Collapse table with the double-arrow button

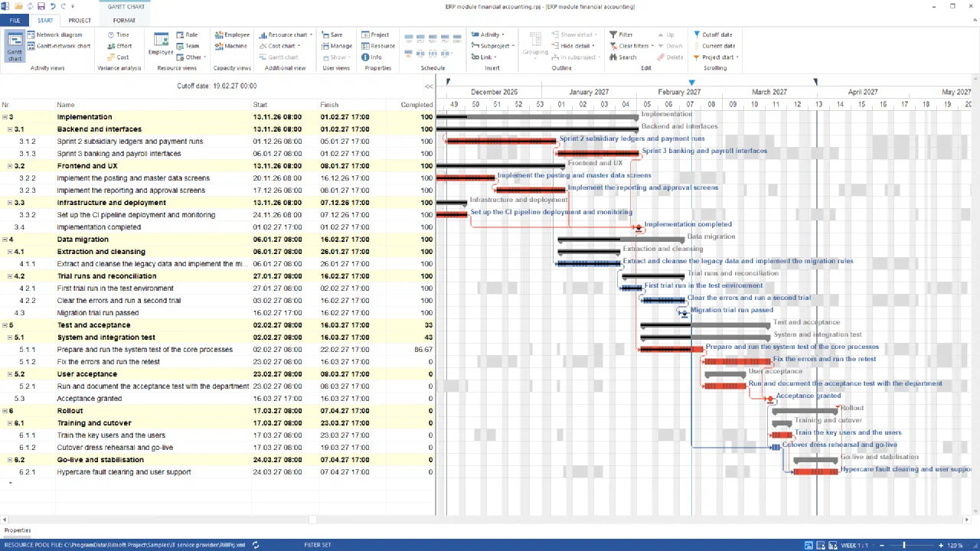pos(429,86)
